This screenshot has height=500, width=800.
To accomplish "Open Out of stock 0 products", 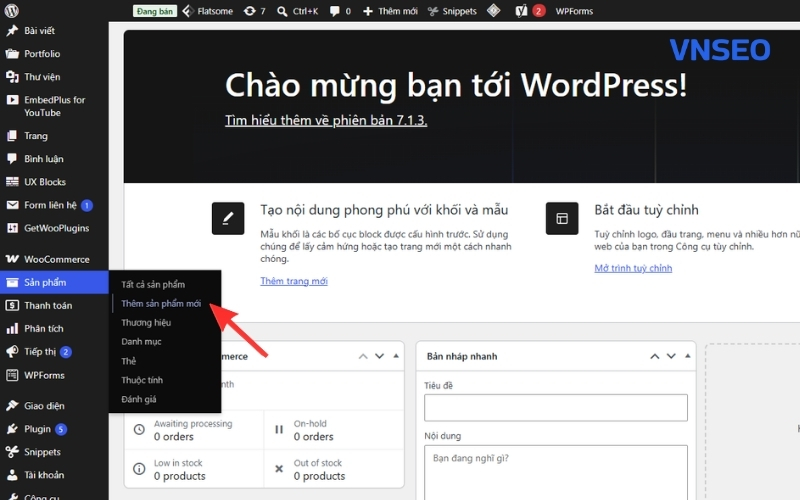I will pos(334,469).
